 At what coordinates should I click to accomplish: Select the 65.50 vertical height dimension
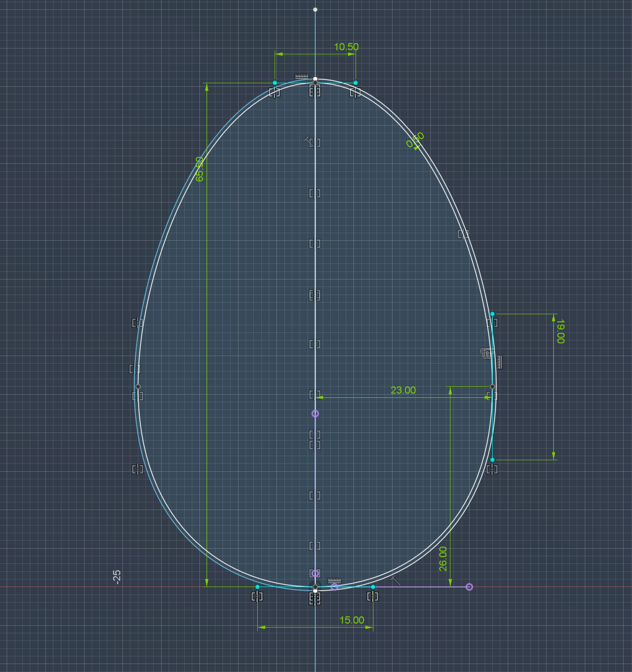200,169
